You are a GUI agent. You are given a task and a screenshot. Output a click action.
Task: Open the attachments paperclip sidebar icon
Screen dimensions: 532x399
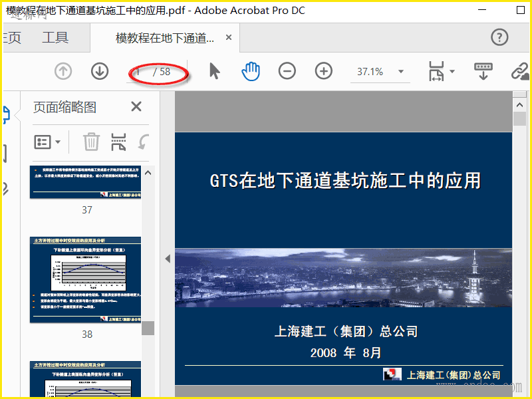point(5,189)
